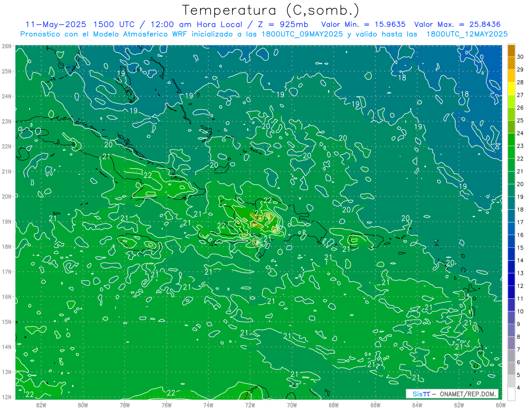Image resolution: width=532 pixels, height=411 pixels.
Task: Click the legend label "14"
Action: [x=520, y=260]
